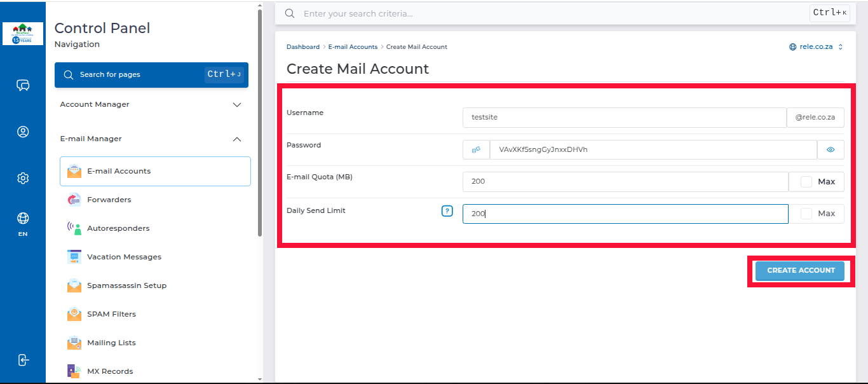The height and width of the screenshot is (384, 868).
Task: Open Autoresponders in the navigation menu
Action: [x=118, y=228]
